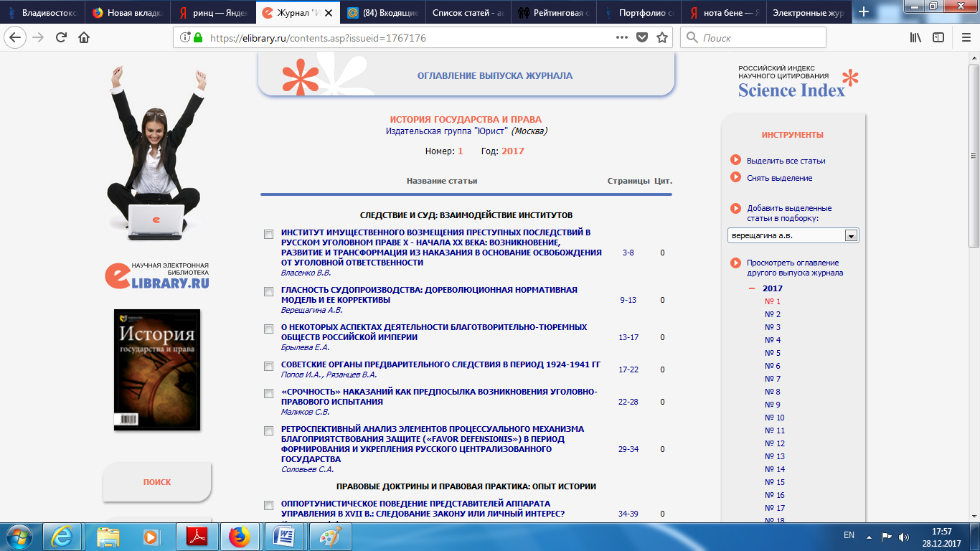980x551 pixels.
Task: Switch to the Новая вкладка tab
Action: [128, 12]
